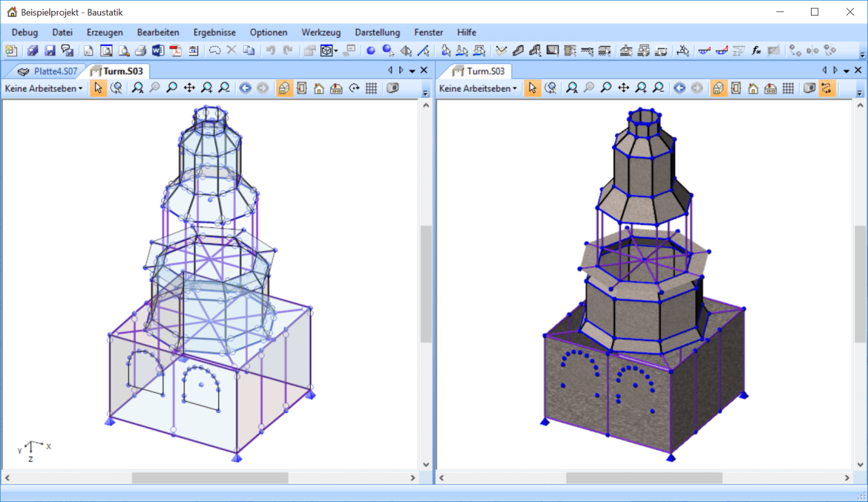Click the printer icon in main toolbar
This screenshot has width=868, height=502.
140,50
